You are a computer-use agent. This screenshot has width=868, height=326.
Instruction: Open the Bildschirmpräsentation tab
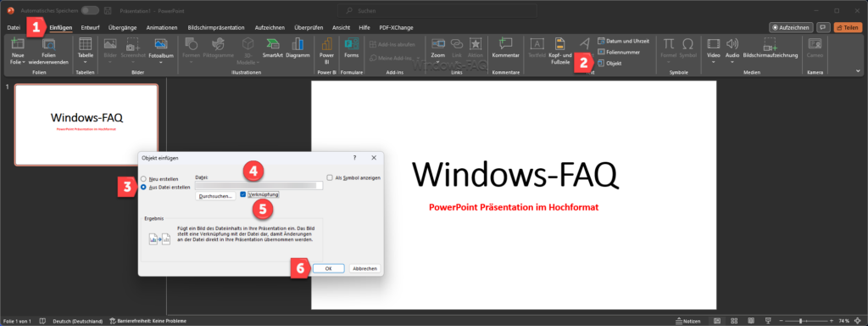pyautogui.click(x=216, y=27)
